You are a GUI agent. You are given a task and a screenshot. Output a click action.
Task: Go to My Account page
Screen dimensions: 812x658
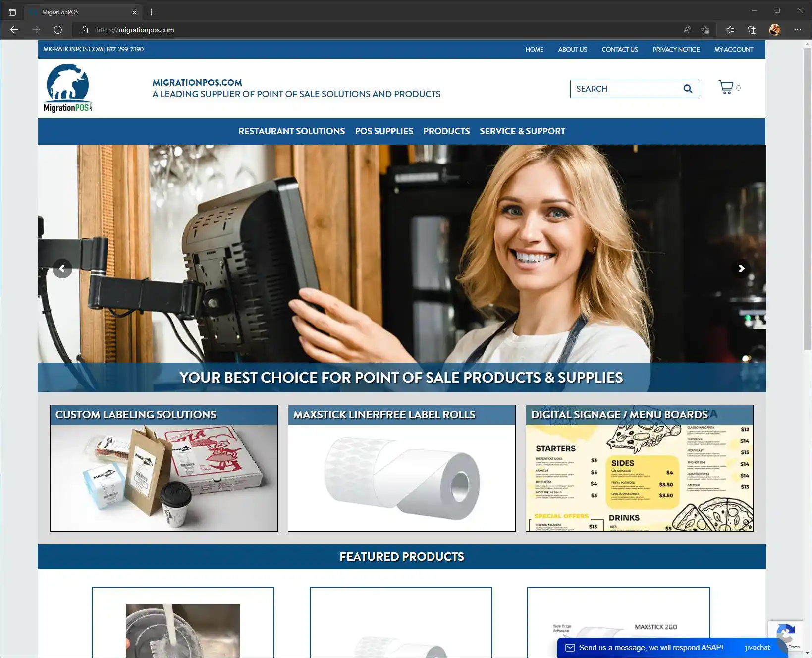pos(733,50)
